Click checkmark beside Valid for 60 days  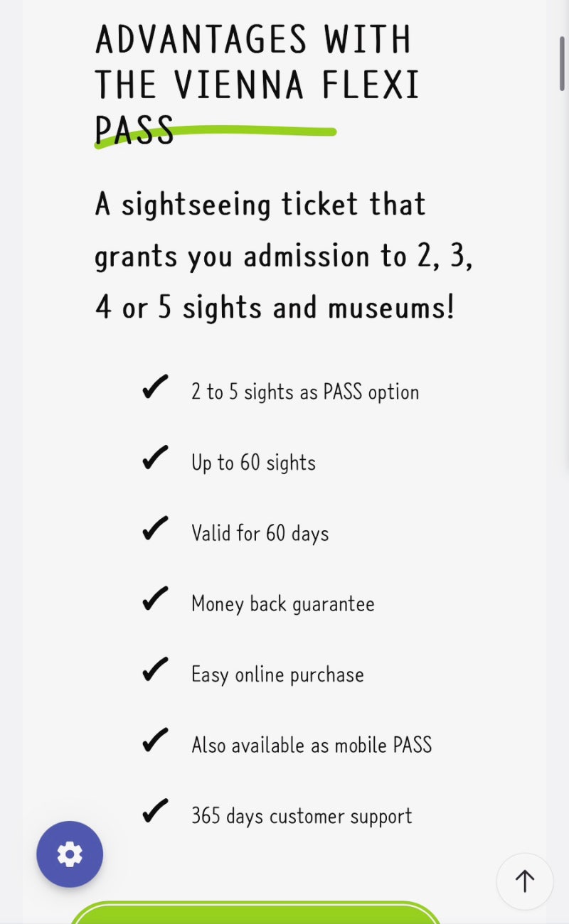[x=155, y=529]
